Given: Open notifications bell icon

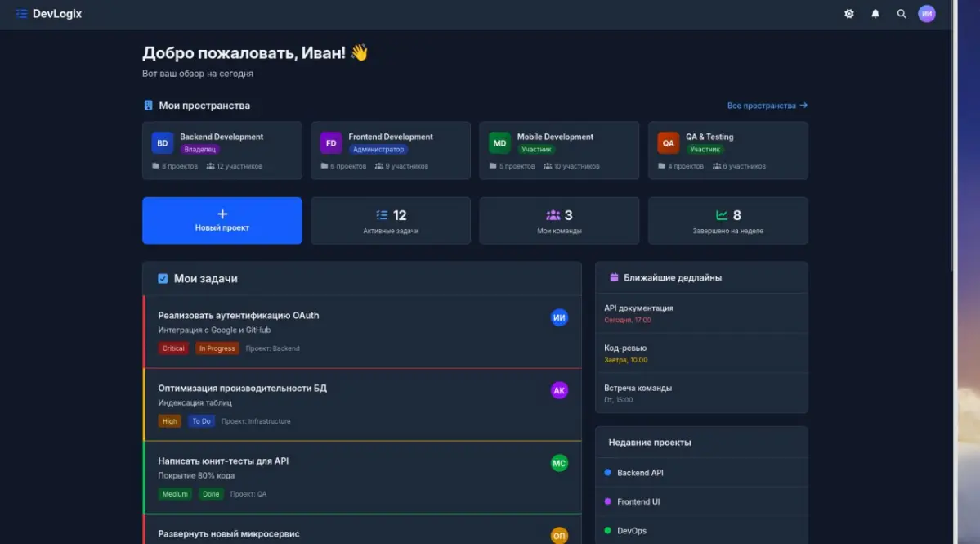Looking at the screenshot, I should (x=875, y=14).
